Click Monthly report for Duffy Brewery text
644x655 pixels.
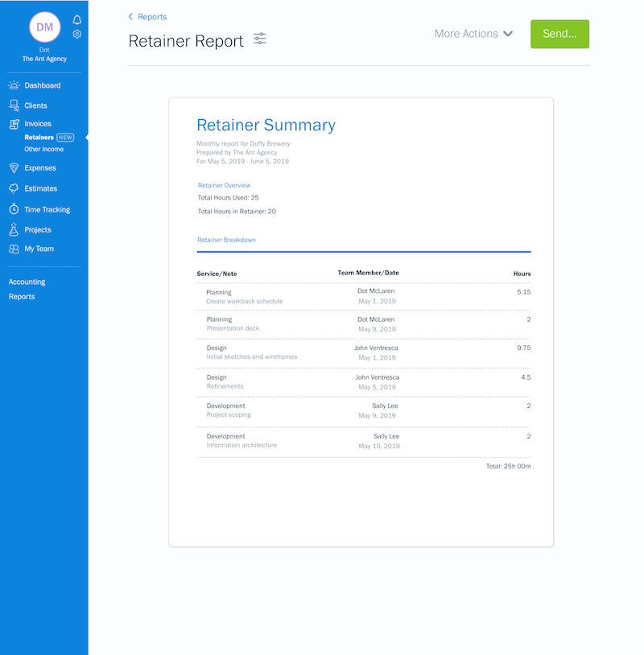click(243, 144)
